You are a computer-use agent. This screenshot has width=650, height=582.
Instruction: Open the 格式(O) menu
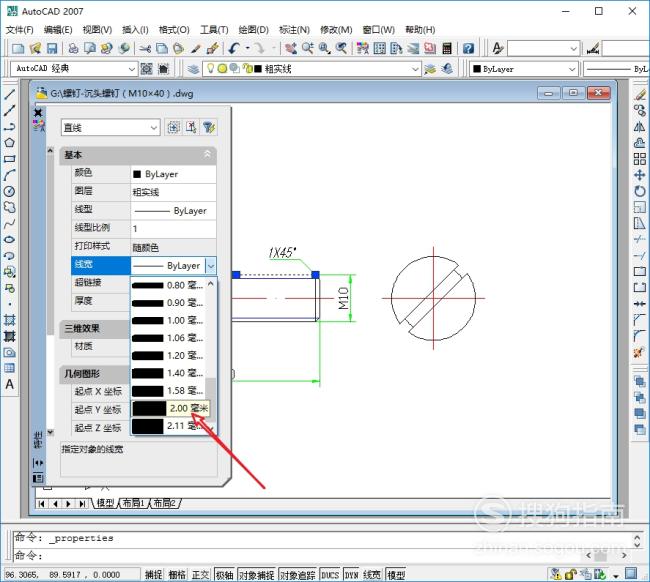click(174, 30)
